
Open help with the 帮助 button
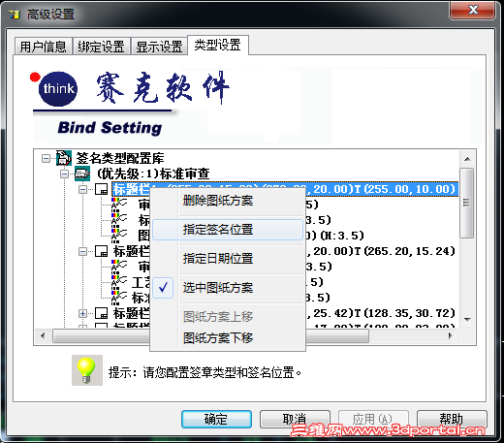pos(452,419)
